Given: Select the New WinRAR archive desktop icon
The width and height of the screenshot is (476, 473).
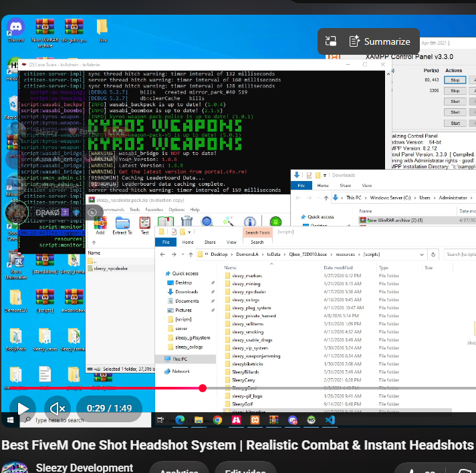Looking at the screenshot, I should click(45, 33).
